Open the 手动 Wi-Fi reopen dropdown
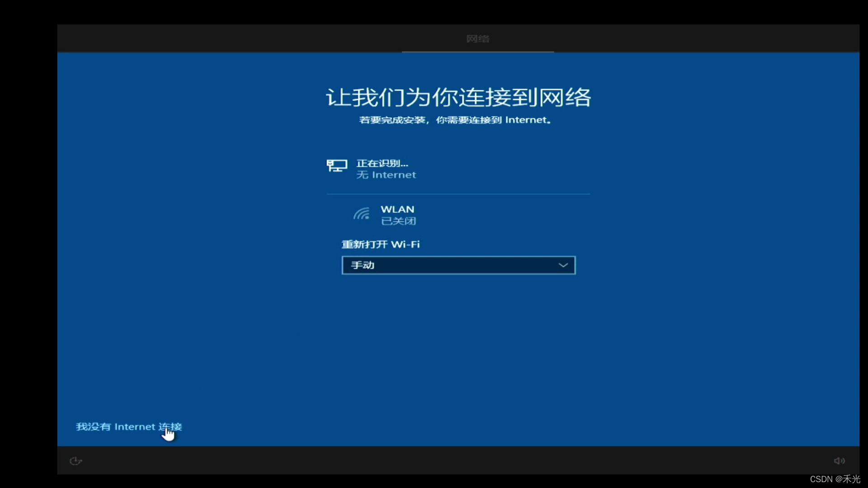The image size is (868, 488). (458, 265)
